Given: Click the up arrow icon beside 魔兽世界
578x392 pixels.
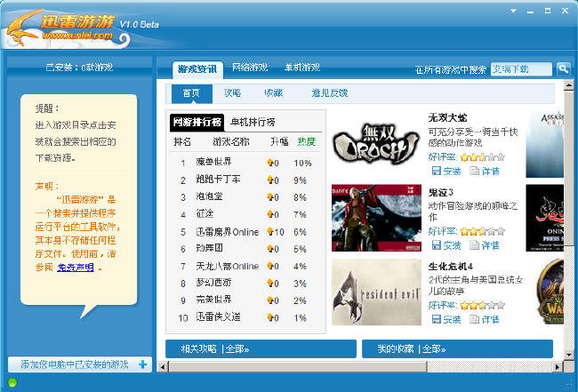Looking at the screenshot, I should coord(270,163).
